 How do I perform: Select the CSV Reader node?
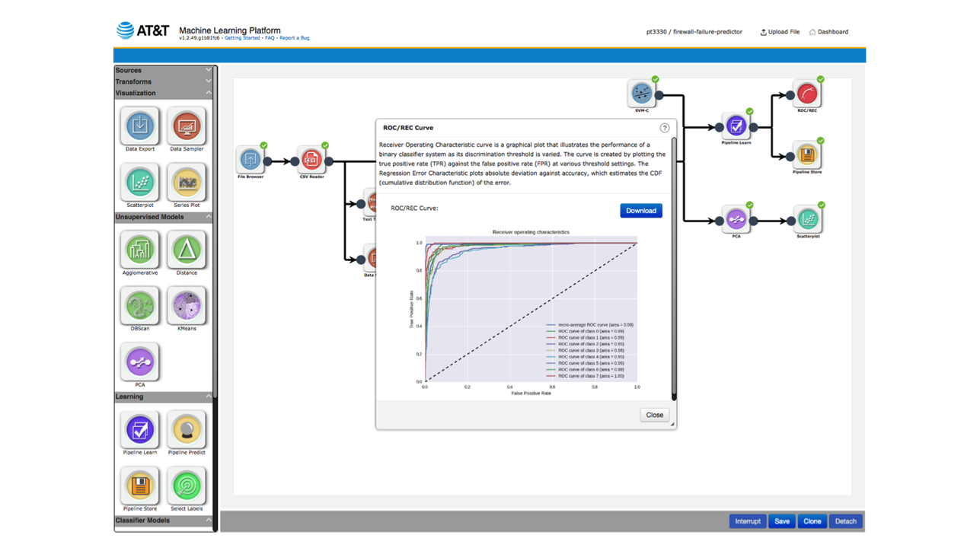point(311,160)
